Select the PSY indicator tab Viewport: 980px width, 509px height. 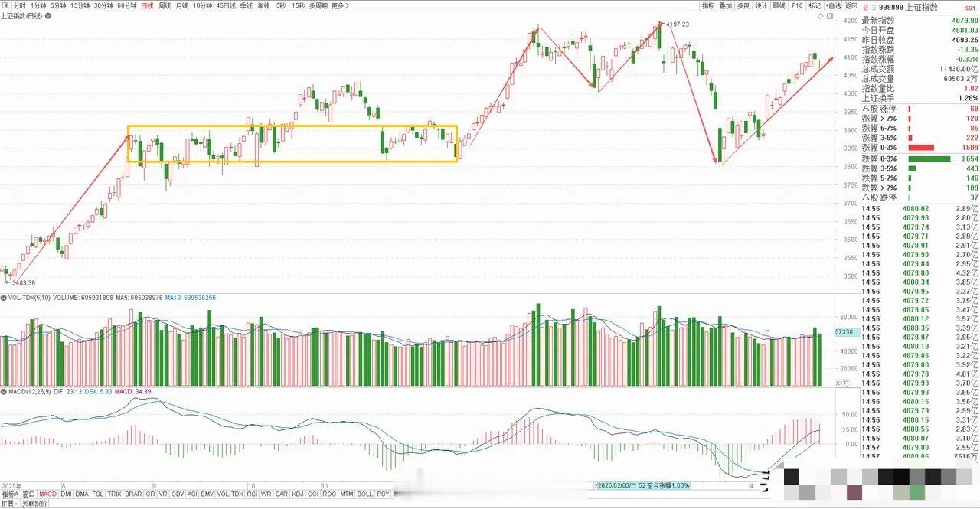[383, 494]
